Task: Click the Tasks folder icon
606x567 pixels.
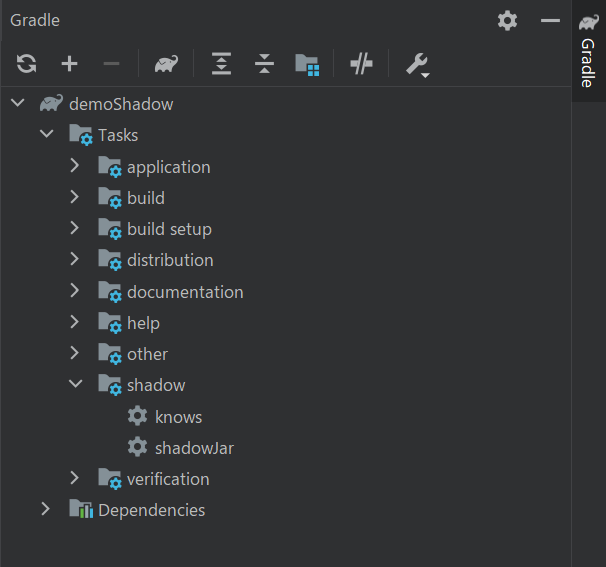Action: tap(81, 135)
